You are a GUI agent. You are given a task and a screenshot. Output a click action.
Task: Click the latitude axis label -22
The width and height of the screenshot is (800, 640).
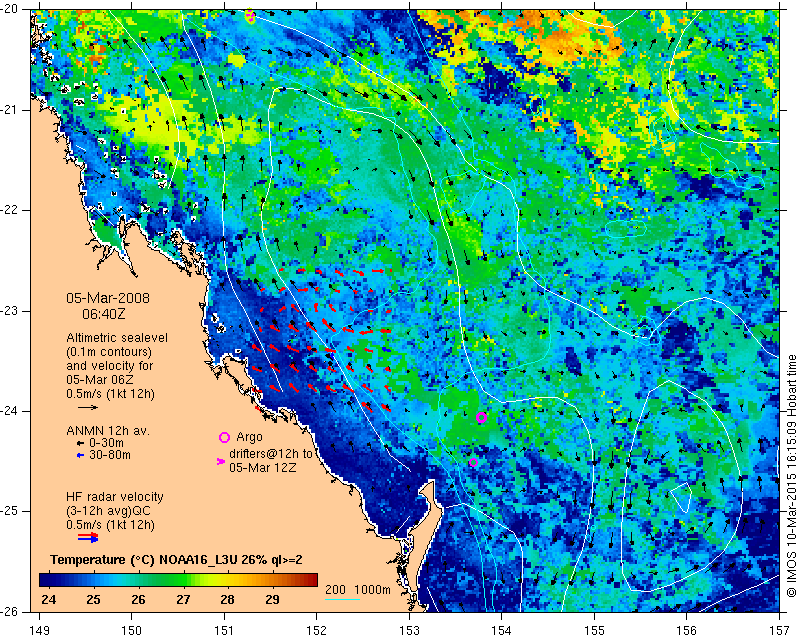[x=10, y=210]
